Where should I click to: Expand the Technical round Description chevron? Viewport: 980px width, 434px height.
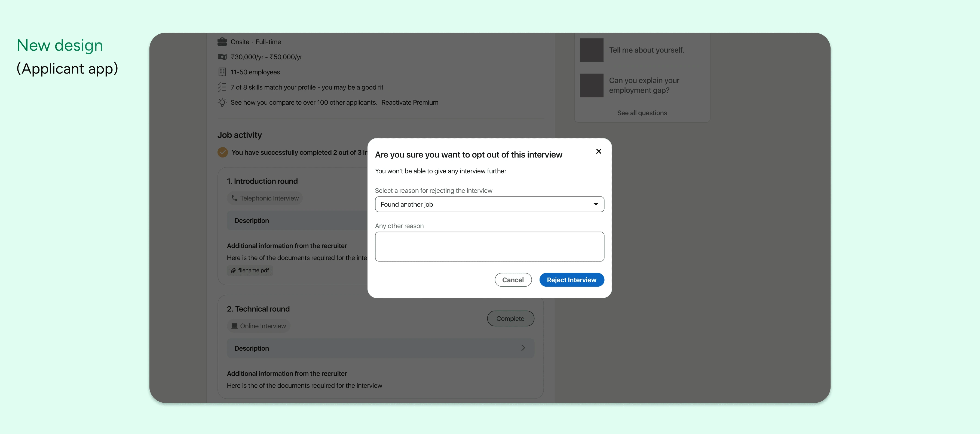click(523, 348)
